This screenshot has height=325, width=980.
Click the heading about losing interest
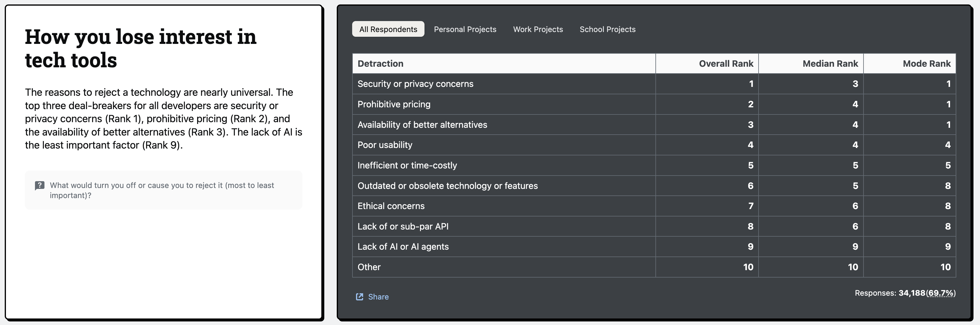coord(141,48)
